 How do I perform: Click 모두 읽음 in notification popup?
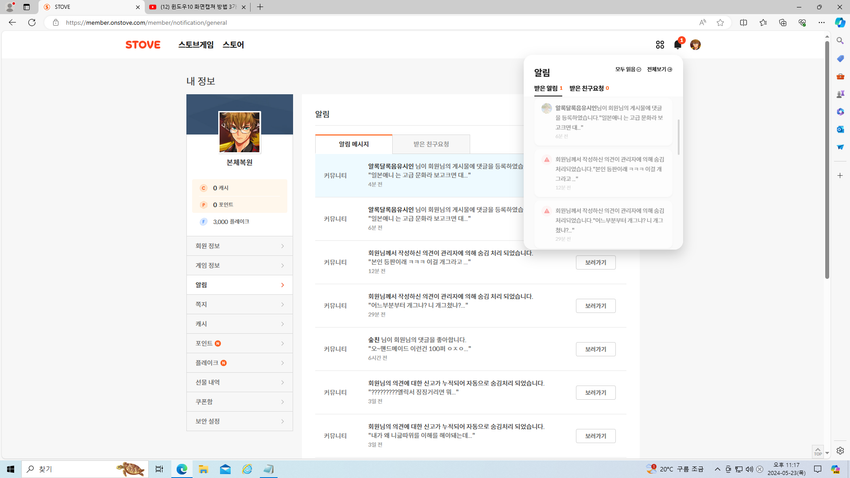pos(627,70)
